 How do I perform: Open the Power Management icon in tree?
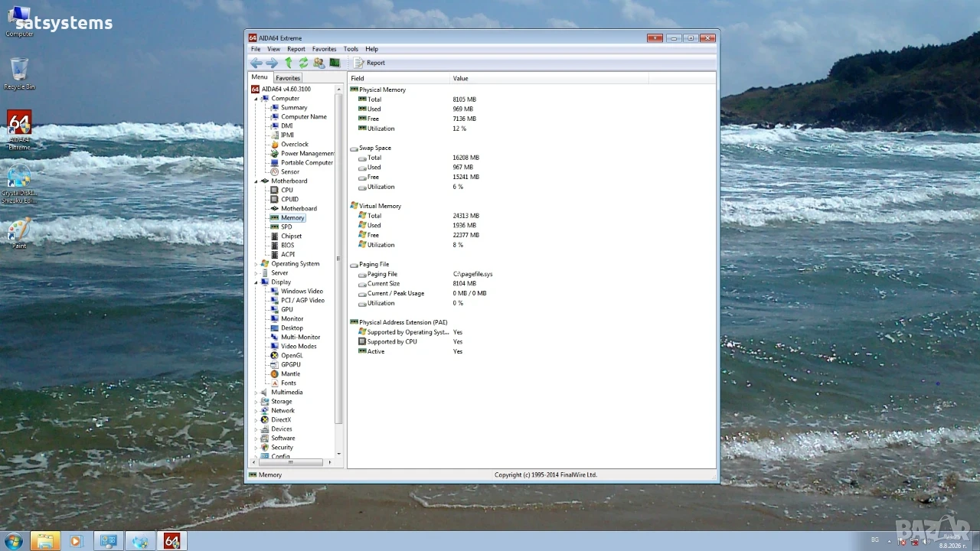coord(275,154)
